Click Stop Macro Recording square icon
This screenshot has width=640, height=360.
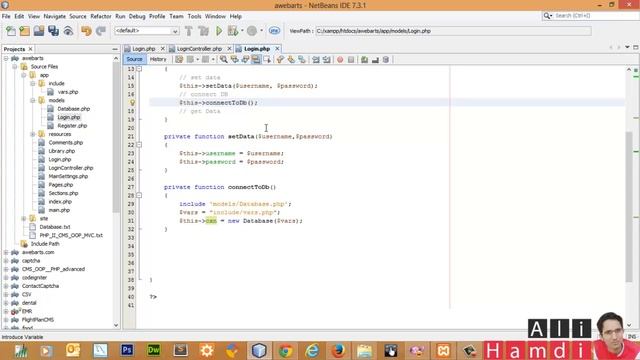351,60
